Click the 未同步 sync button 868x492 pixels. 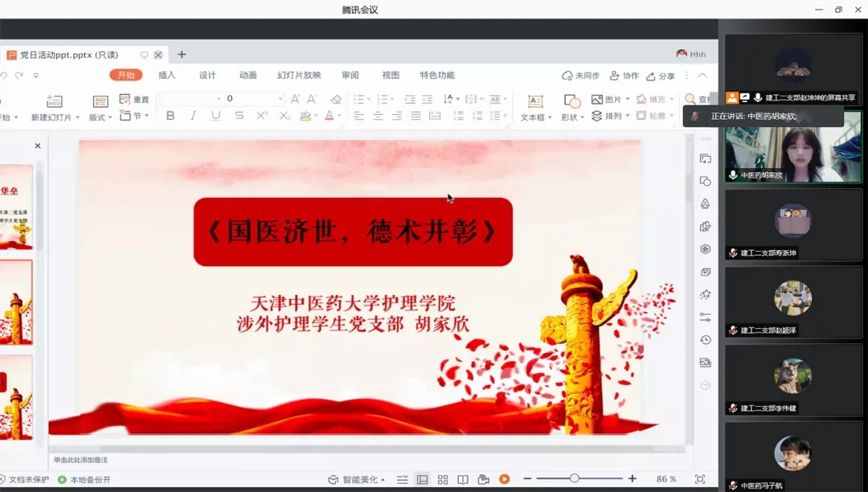[581, 76]
